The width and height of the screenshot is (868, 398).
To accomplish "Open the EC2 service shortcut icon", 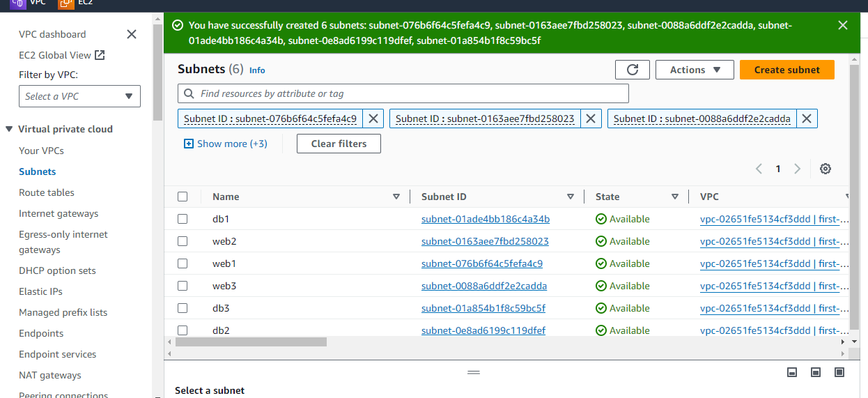I will pos(66,3).
